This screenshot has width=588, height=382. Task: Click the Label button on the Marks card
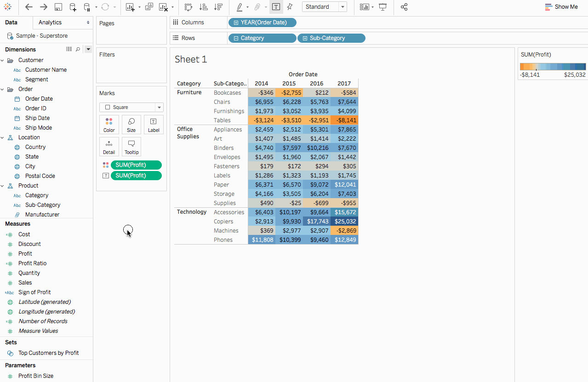[154, 124]
